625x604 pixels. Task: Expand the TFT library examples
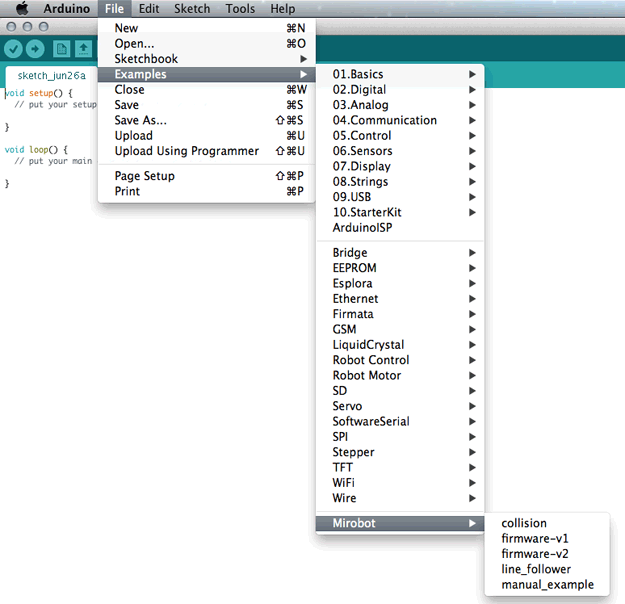click(400, 467)
